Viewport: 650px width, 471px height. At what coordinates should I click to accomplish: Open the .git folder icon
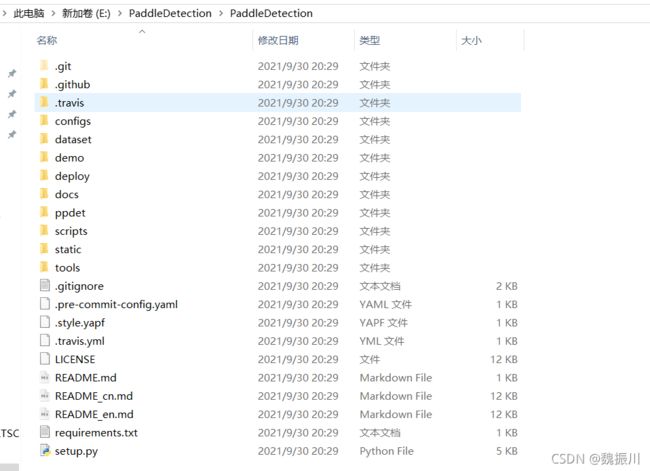pyautogui.click(x=44, y=66)
